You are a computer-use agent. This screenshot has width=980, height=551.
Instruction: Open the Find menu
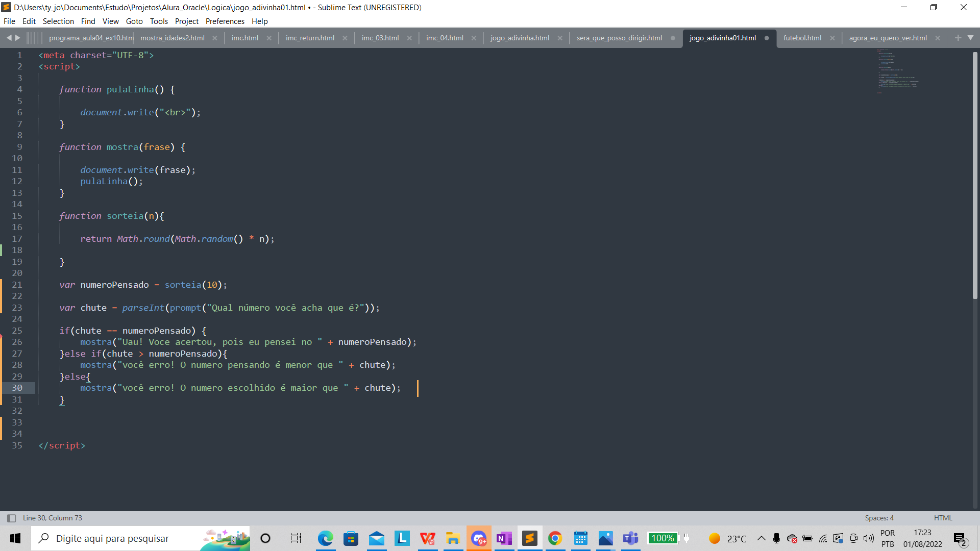(88, 21)
